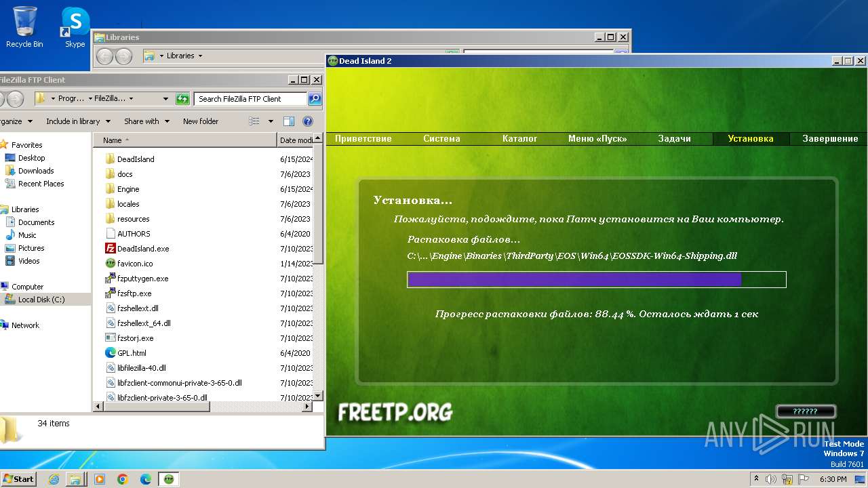Click the Меню «Пуск» installer step tab
This screenshot has width=868, height=488.
coord(597,139)
